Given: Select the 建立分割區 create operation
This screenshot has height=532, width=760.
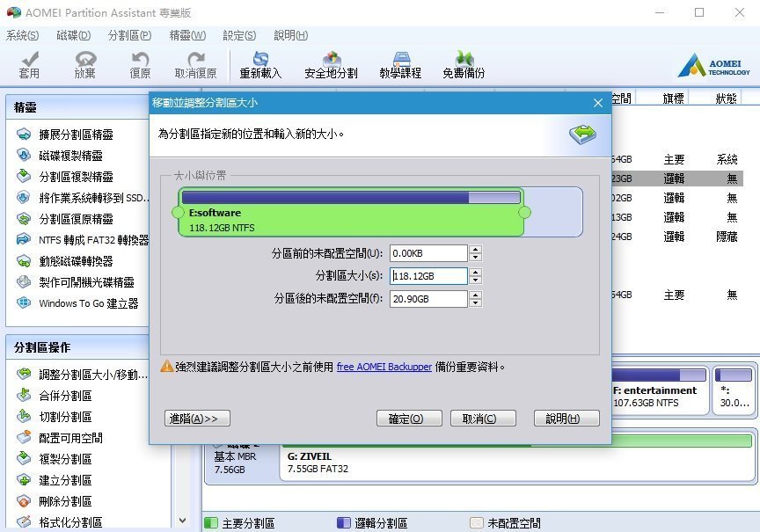Looking at the screenshot, I should 65,480.
